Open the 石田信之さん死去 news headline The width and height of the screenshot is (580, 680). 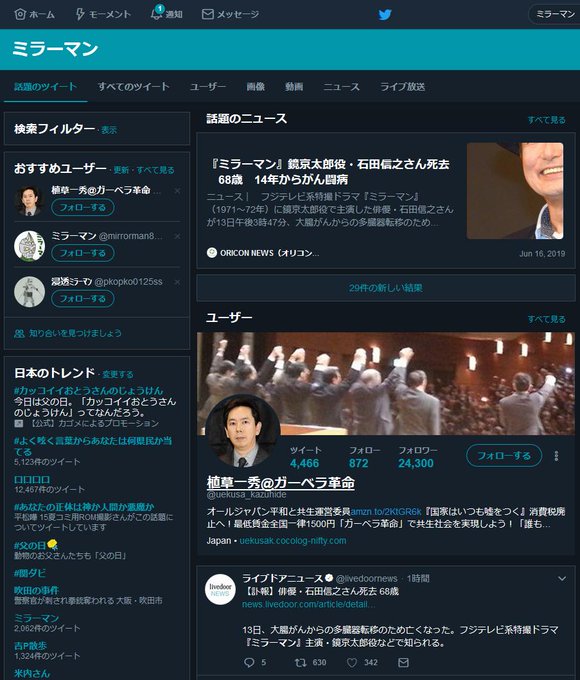coord(329,172)
